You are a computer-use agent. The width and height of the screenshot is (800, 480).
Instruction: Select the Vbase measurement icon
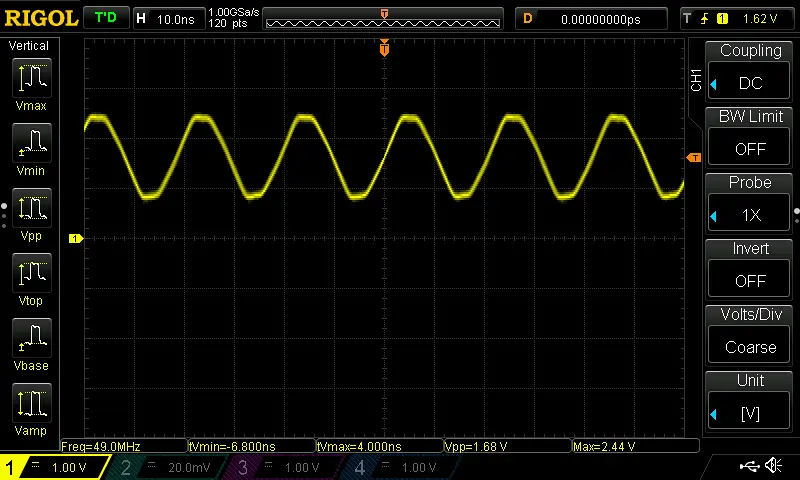31,338
